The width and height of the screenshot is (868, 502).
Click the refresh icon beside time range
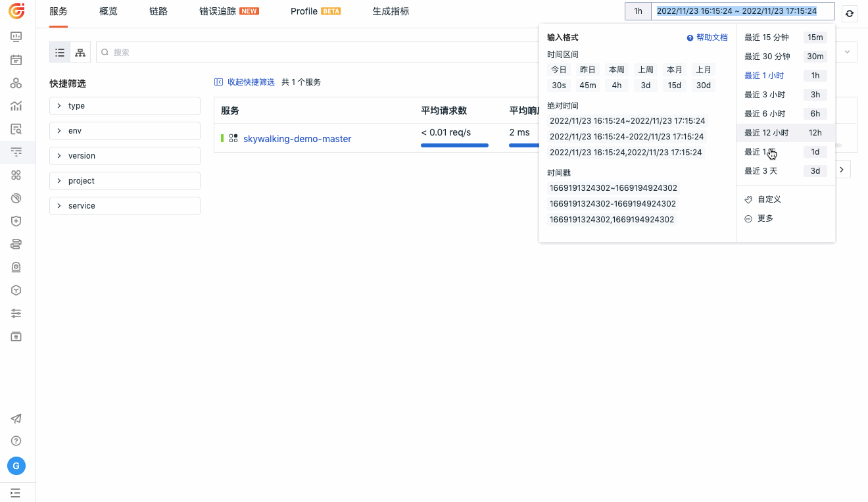point(850,13)
